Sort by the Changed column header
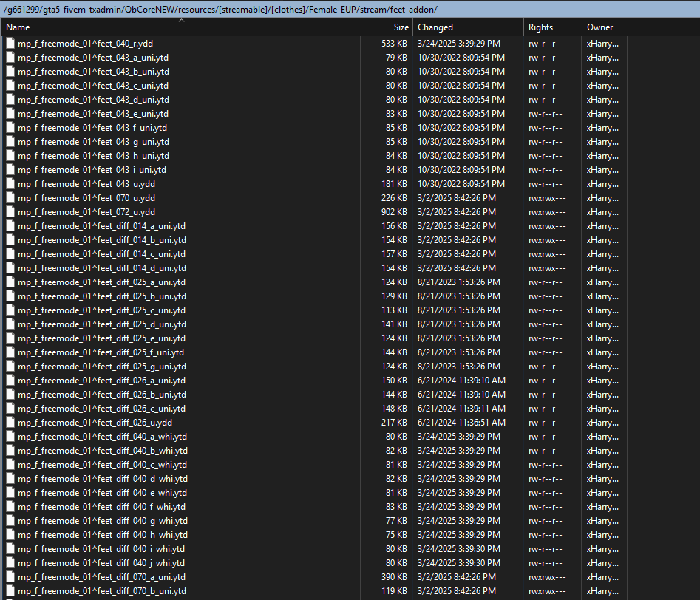The image size is (700, 600). click(468, 27)
